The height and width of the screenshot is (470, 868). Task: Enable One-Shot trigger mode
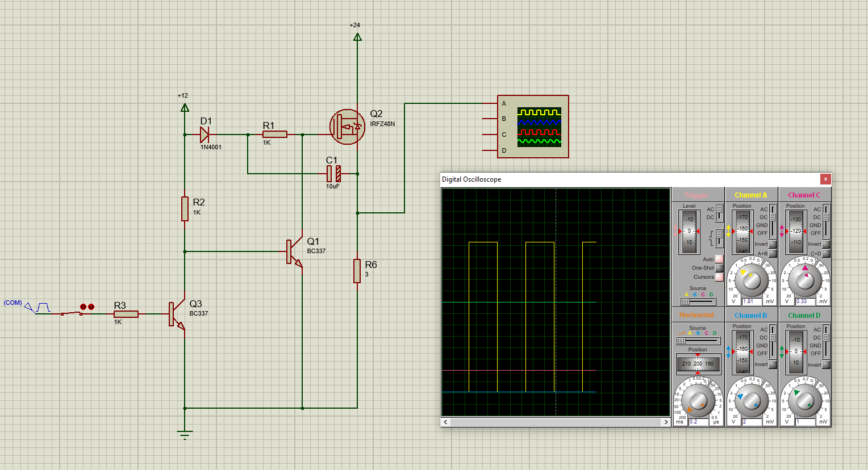719,268
